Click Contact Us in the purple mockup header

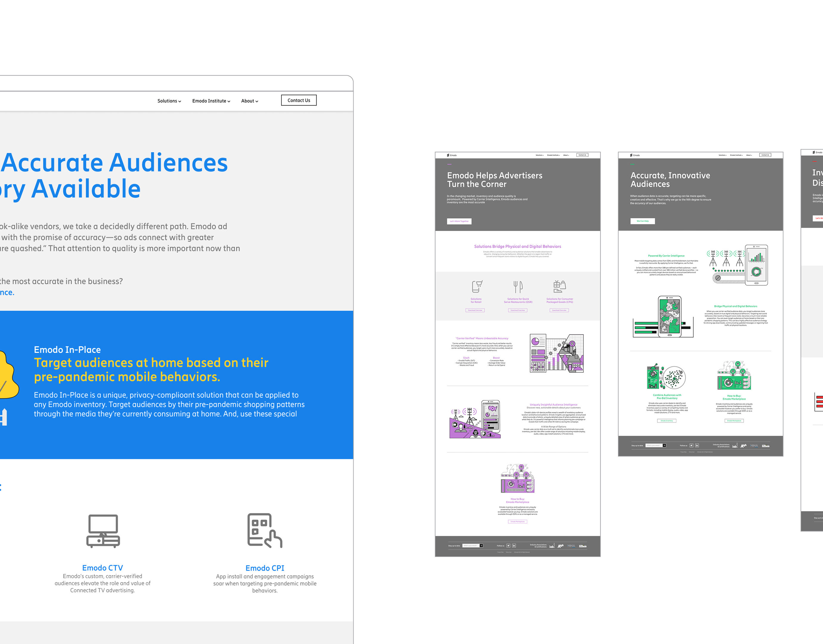click(582, 155)
